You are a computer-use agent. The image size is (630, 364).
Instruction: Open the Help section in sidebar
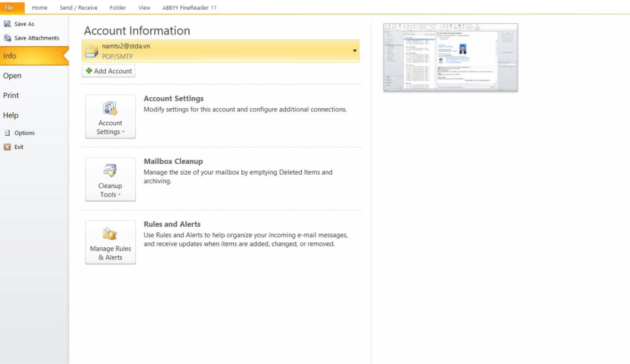pyautogui.click(x=10, y=115)
